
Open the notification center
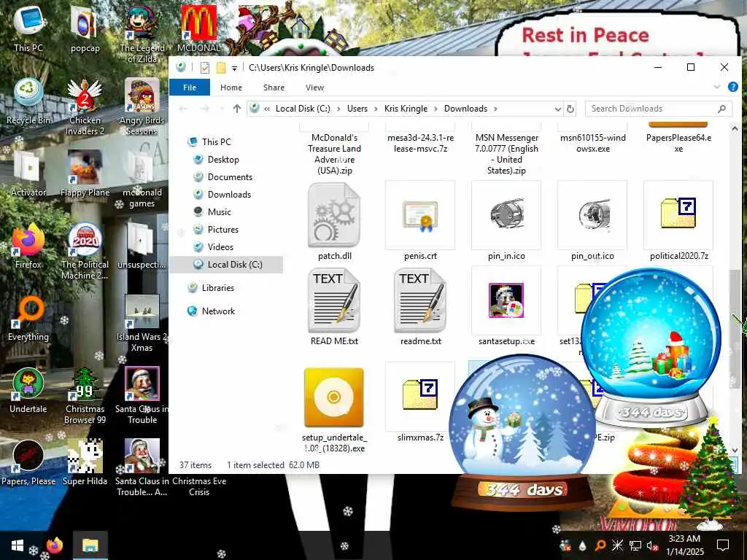point(723,545)
